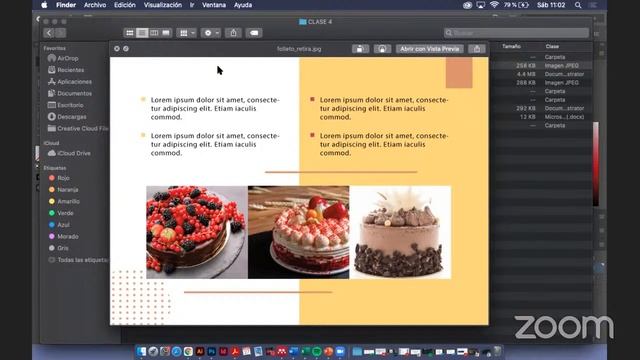Click the rotate icon in Quick Look
This screenshot has height=360, width=640.
click(x=360, y=49)
